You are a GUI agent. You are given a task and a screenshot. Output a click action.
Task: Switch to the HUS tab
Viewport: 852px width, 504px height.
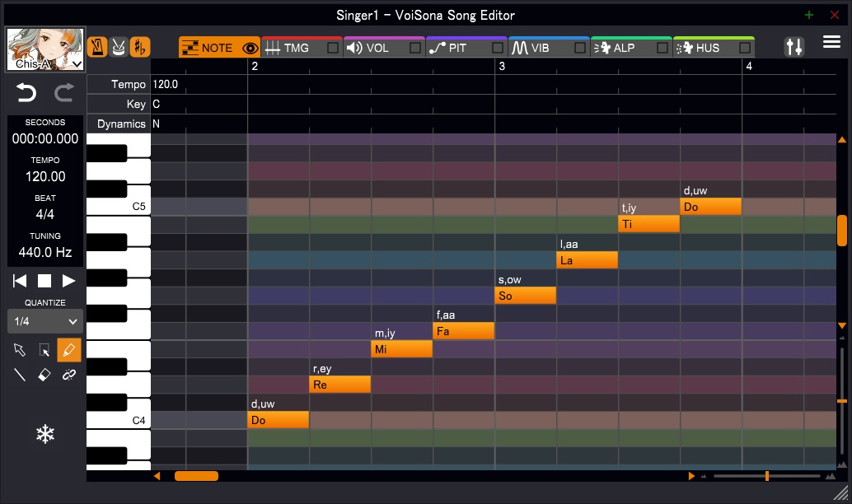click(x=714, y=47)
